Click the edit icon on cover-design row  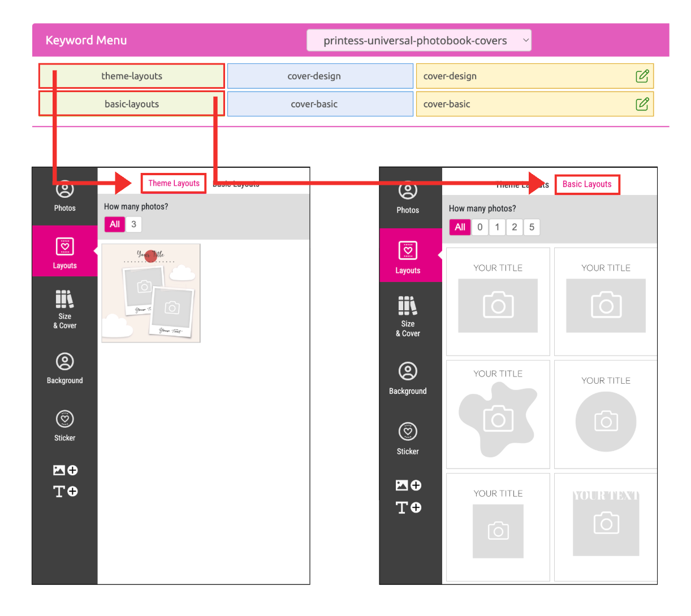coord(642,76)
